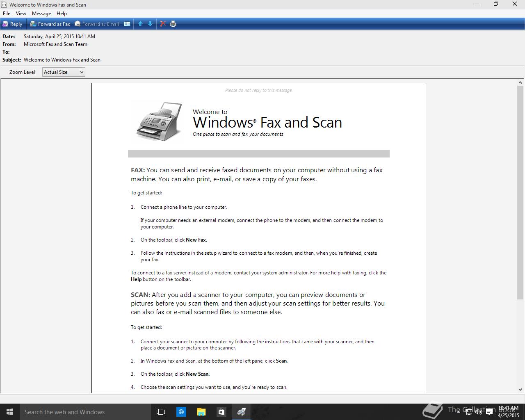Expand the Zoom Level dropdown
This screenshot has width=525, height=420.
click(x=64, y=72)
